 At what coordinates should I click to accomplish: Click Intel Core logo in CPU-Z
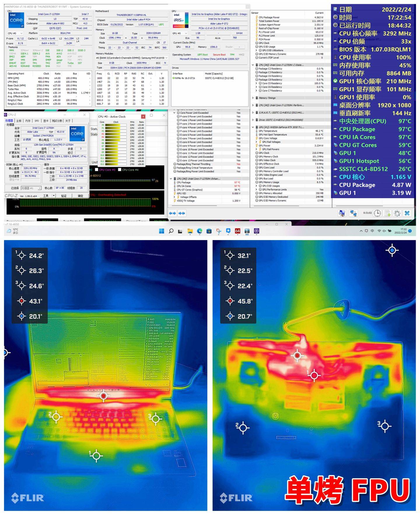click(x=77, y=133)
